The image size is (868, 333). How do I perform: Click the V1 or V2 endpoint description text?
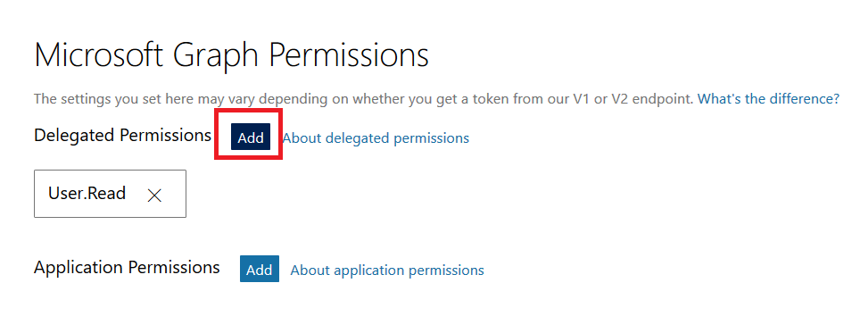click(364, 99)
